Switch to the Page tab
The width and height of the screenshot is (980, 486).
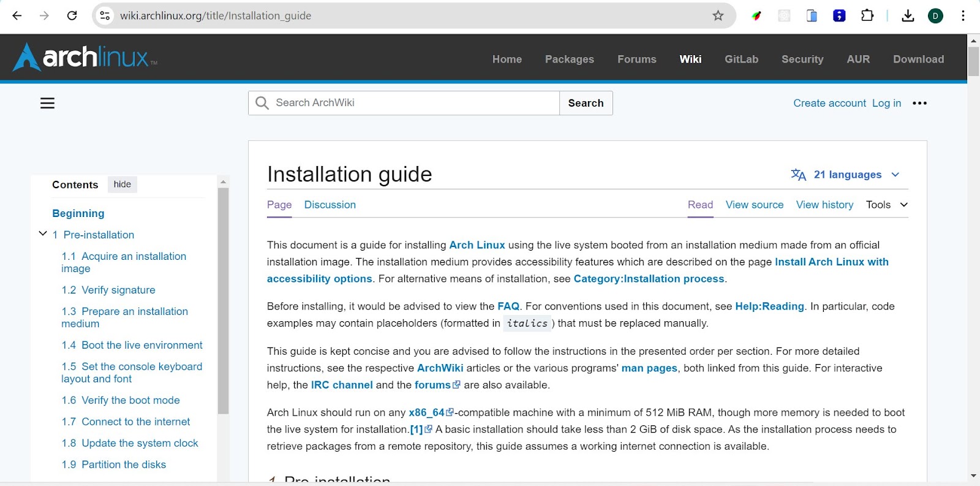[x=279, y=205]
